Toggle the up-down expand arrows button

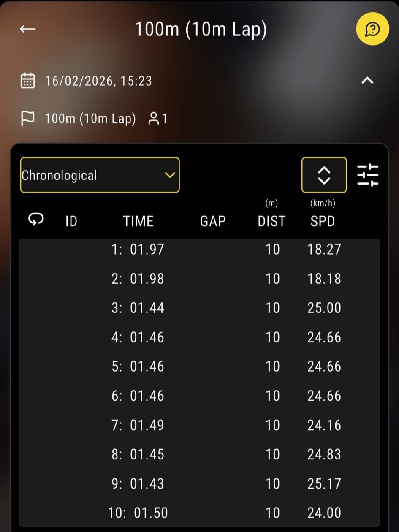coord(324,175)
